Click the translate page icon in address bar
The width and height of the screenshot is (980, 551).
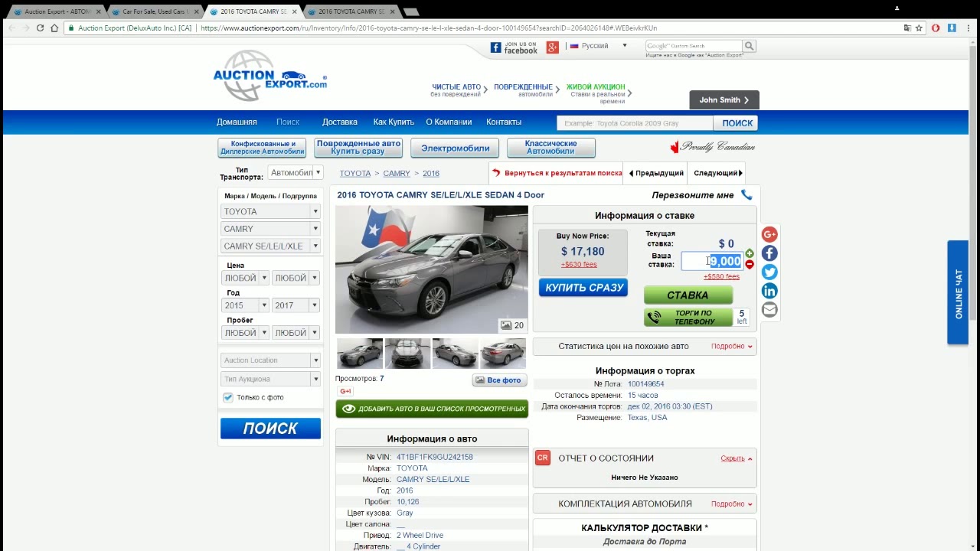908,28
